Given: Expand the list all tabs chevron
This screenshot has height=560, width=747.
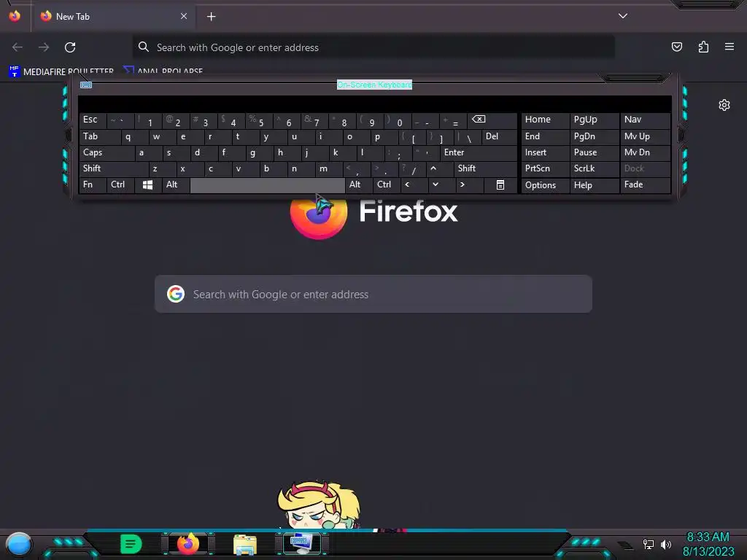Looking at the screenshot, I should pyautogui.click(x=623, y=16).
